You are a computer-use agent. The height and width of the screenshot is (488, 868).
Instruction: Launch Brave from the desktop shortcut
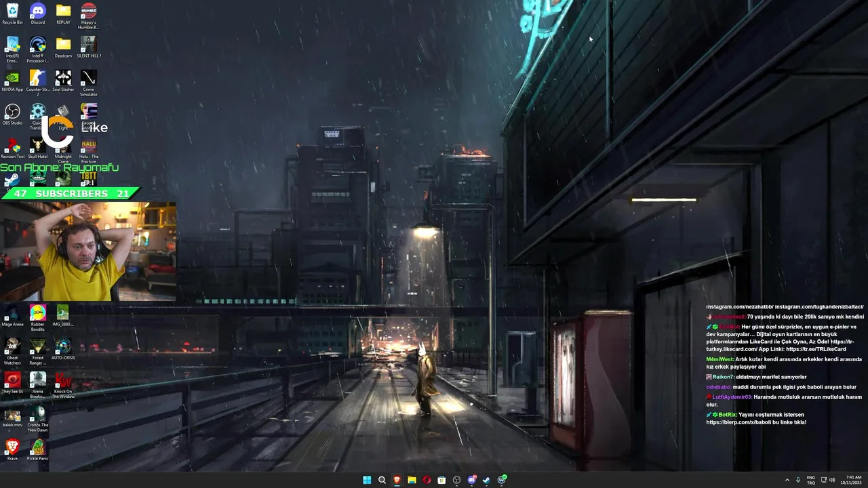12,451
